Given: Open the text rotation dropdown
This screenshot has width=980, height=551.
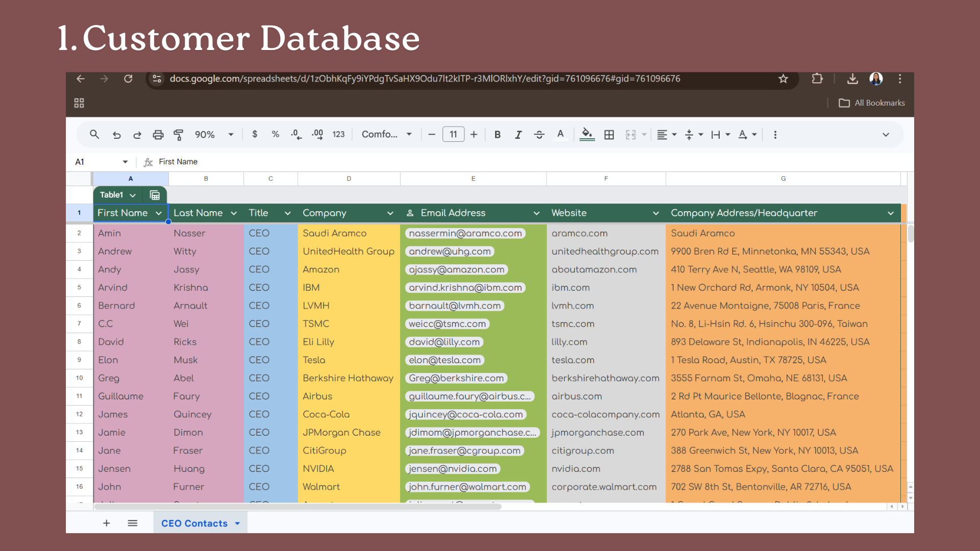Looking at the screenshot, I should click(747, 135).
